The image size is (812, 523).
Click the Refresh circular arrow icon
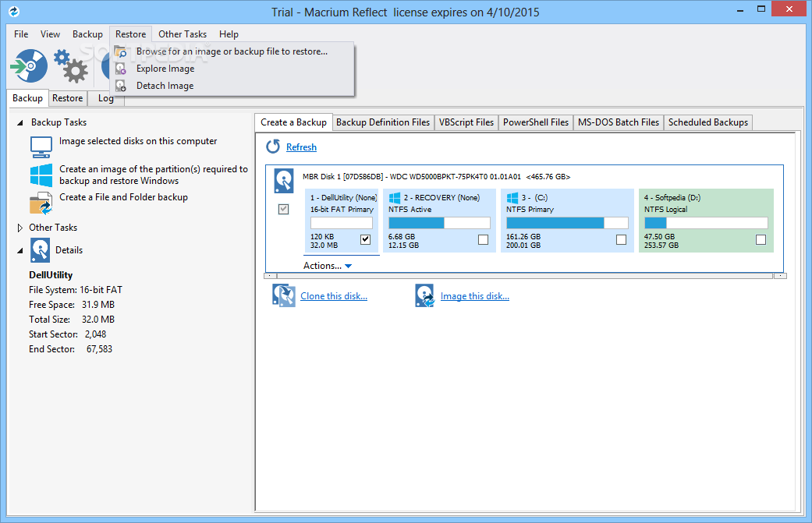tap(273, 147)
